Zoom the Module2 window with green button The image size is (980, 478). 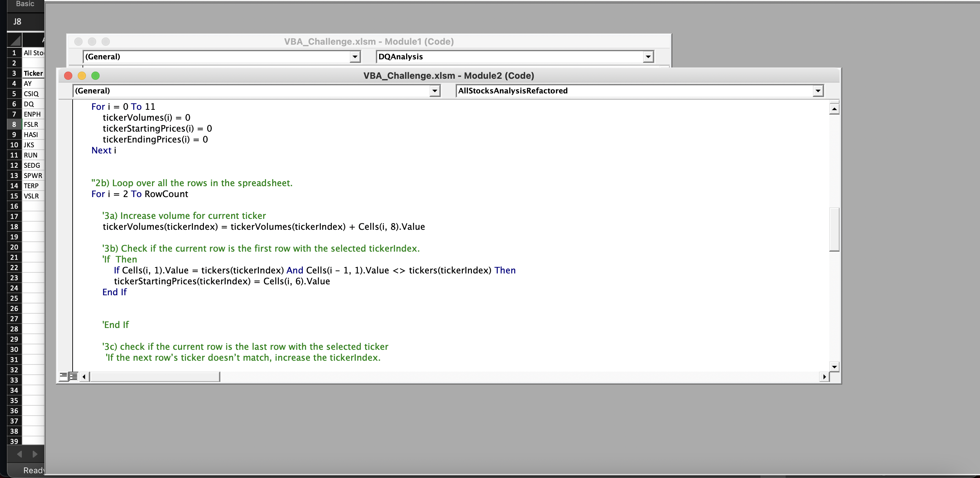pyautogui.click(x=95, y=76)
